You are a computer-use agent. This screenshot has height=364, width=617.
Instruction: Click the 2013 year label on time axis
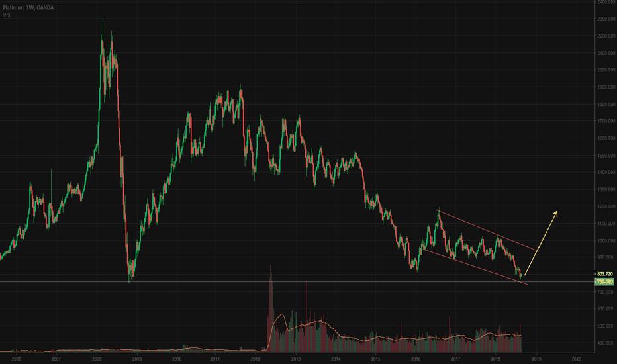296,359
